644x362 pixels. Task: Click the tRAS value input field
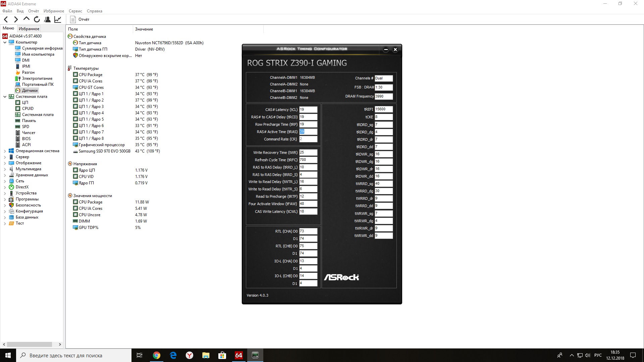click(x=308, y=132)
